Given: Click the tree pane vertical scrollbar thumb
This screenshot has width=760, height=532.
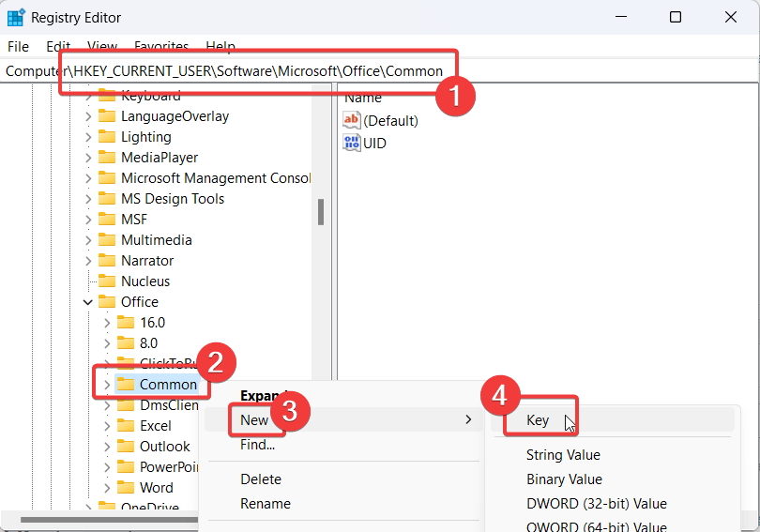Looking at the screenshot, I should (321, 212).
